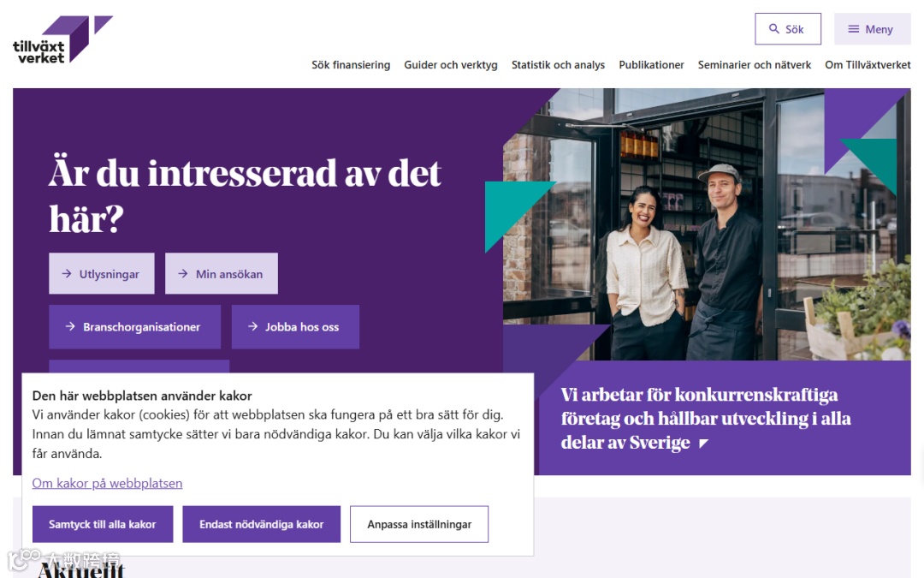Select Seminarier och nätverk

click(755, 65)
